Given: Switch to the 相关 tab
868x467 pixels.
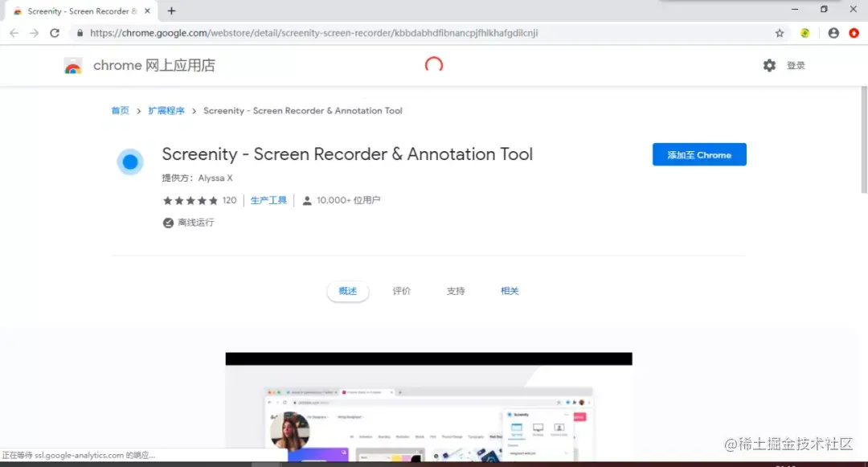Looking at the screenshot, I should coord(510,291).
